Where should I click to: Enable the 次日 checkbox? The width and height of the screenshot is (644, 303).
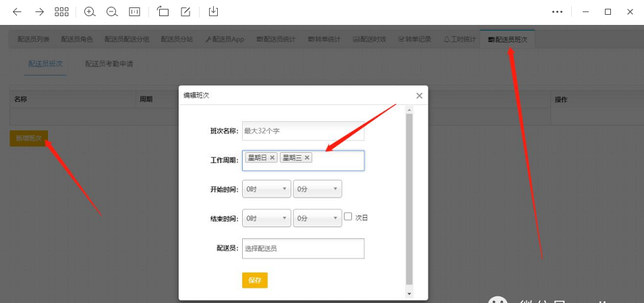[x=348, y=217]
